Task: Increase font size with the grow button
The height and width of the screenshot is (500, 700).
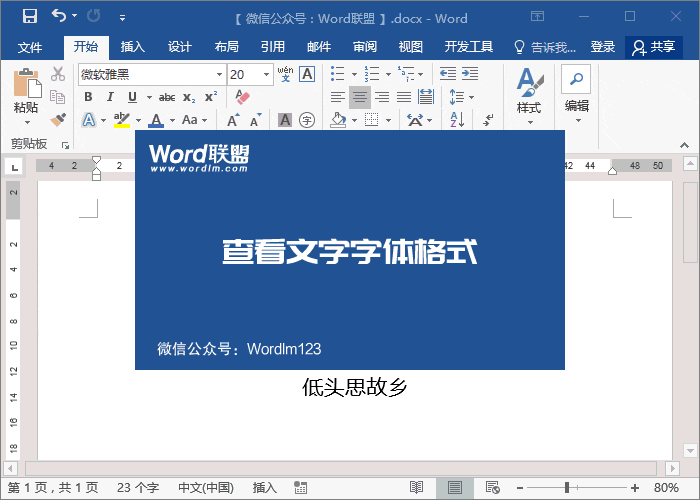Action: [233, 120]
